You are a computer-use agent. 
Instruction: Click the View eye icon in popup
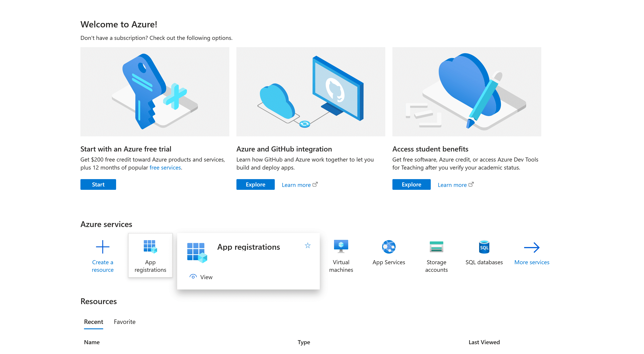(x=193, y=276)
